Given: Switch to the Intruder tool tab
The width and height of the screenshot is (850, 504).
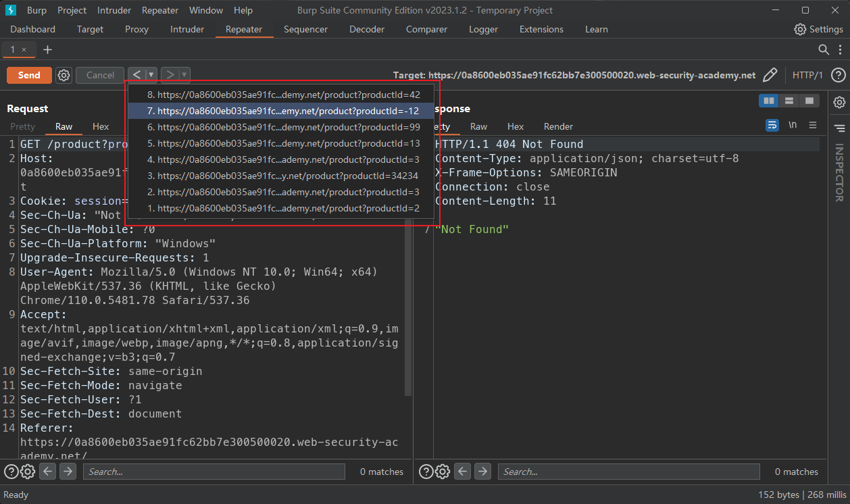Looking at the screenshot, I should click(187, 29).
